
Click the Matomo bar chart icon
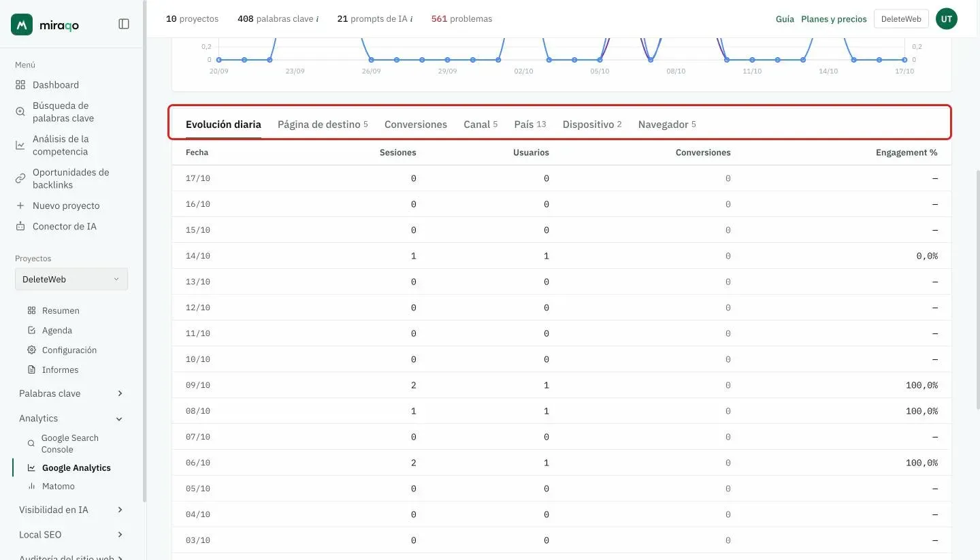[31, 486]
